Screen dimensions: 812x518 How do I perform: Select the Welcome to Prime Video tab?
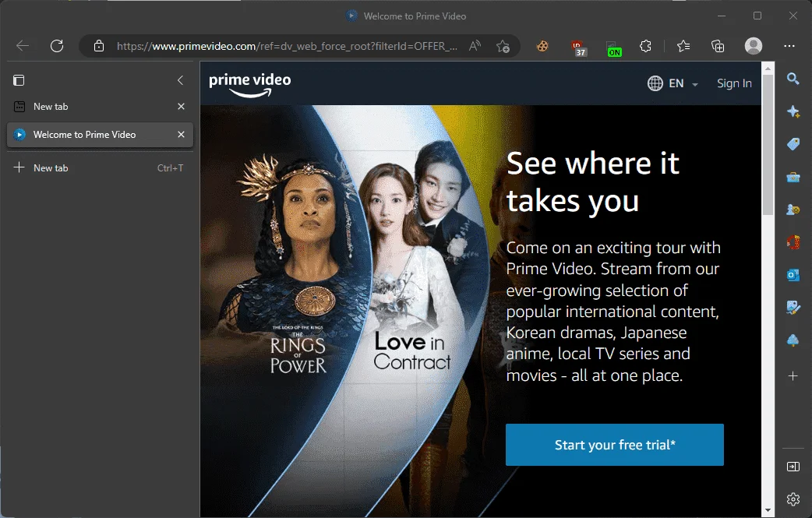100,135
